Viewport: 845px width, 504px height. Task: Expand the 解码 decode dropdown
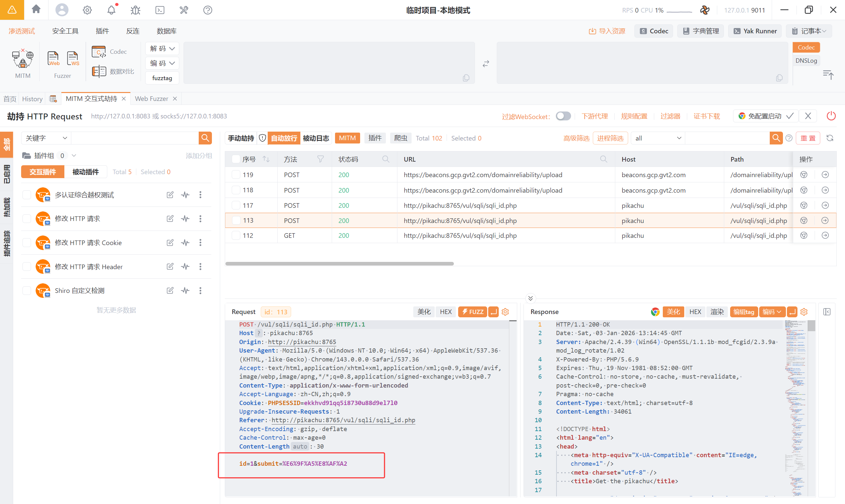coord(162,48)
